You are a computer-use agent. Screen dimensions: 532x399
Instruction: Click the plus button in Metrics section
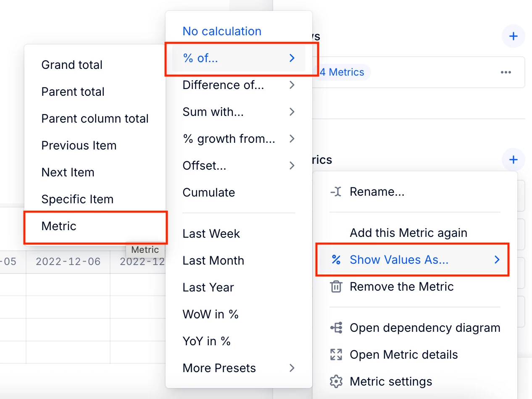(513, 160)
